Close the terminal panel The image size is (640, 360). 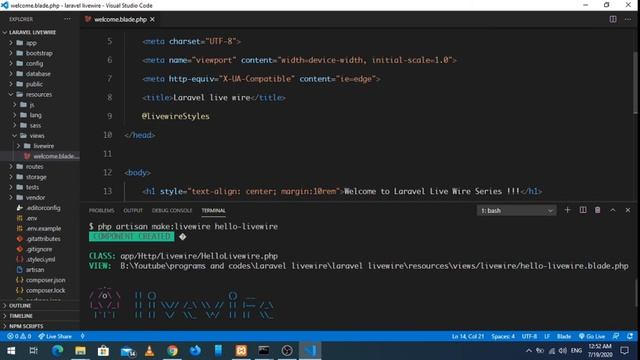coord(628,210)
